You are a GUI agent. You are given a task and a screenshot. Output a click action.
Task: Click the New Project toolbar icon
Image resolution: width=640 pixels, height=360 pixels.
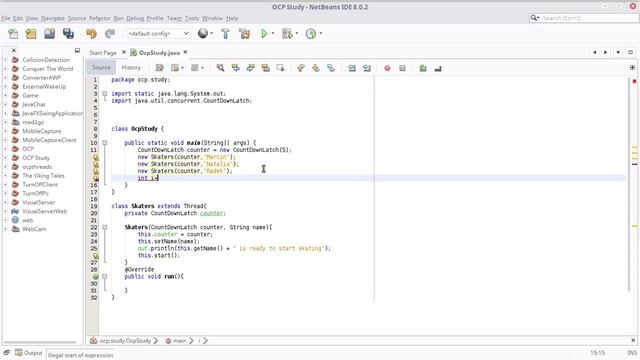point(31,34)
